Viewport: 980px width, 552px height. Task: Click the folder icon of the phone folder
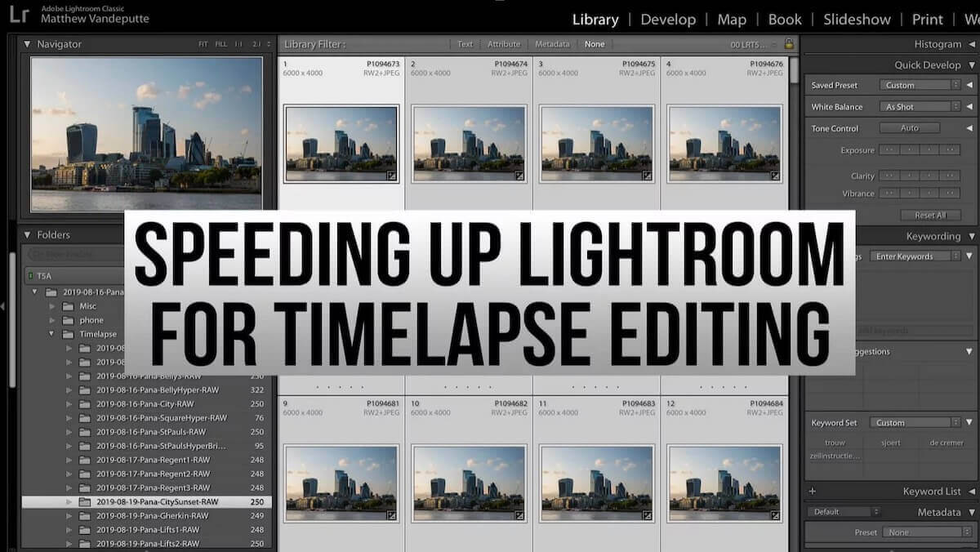[69, 320]
